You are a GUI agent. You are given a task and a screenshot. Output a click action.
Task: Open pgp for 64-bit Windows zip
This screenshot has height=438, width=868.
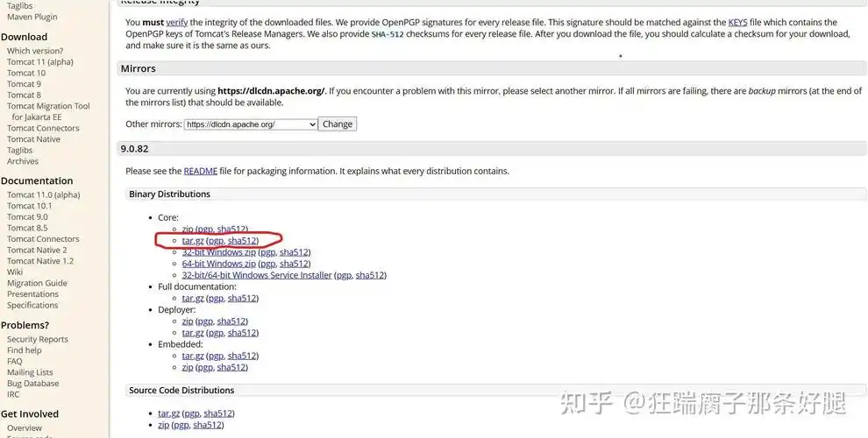268,264
